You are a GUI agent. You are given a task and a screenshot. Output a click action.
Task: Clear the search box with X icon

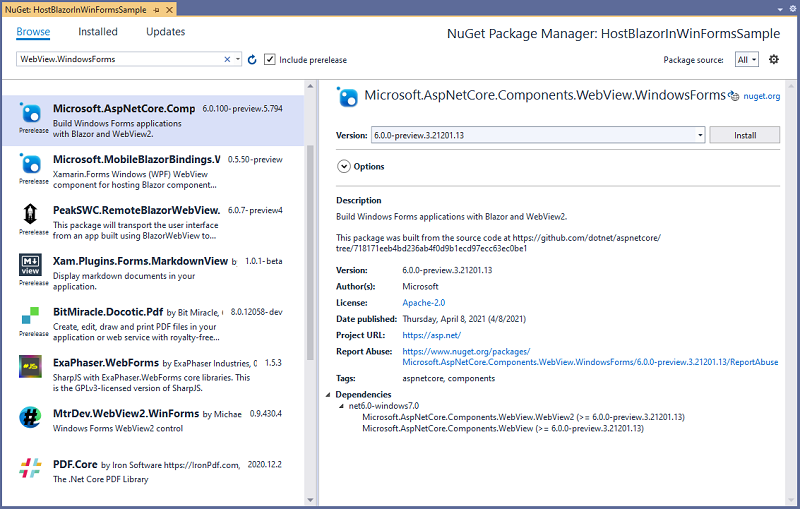(x=227, y=59)
